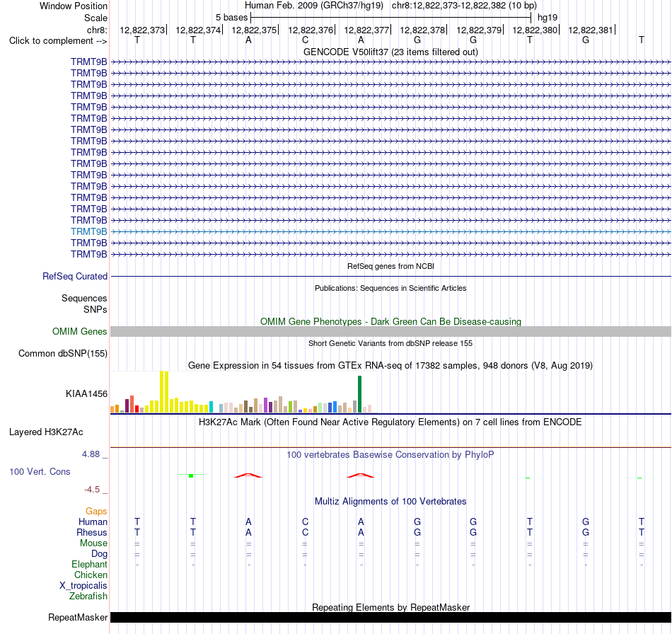672x634 pixels.
Task: Click the black RepeatMasker item bar
Action: pyautogui.click(x=391, y=617)
